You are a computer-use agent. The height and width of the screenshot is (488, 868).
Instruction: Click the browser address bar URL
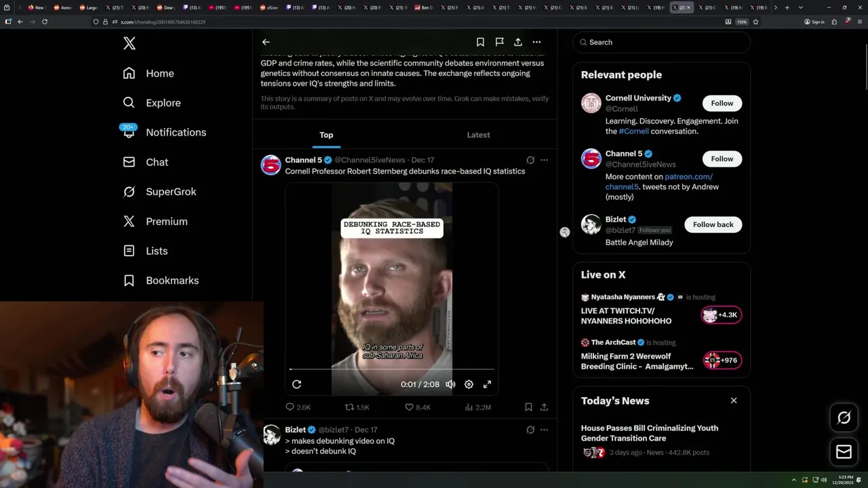coord(163,22)
